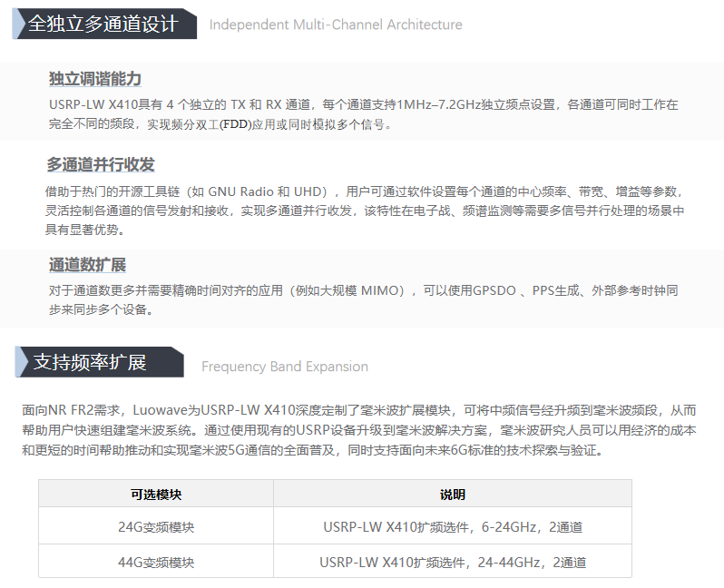Click the Independent Multi-Channel Architecture subtitle

pyautogui.click(x=336, y=24)
